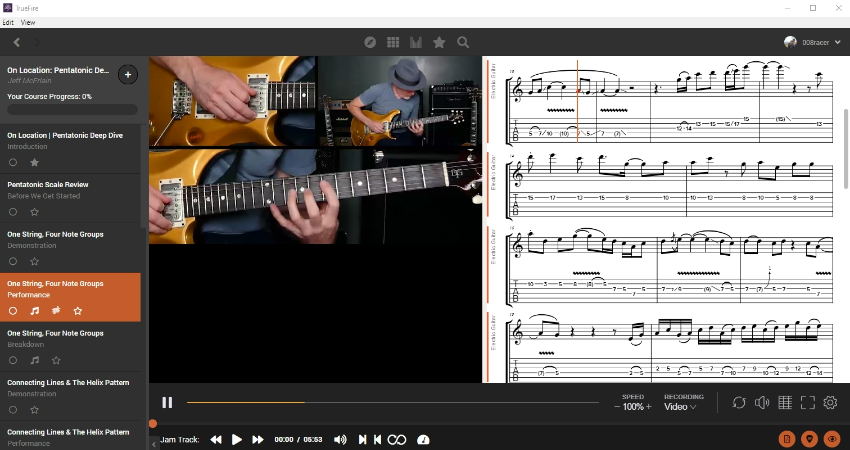The width and height of the screenshot is (850, 450).
Task: Open the orange document button
Action: click(x=787, y=439)
